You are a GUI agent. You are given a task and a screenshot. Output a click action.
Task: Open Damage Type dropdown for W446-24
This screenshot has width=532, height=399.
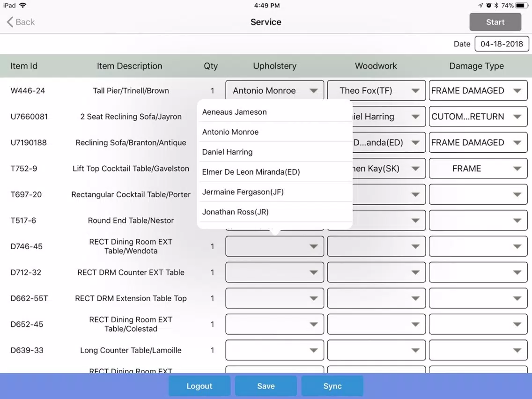point(478,90)
